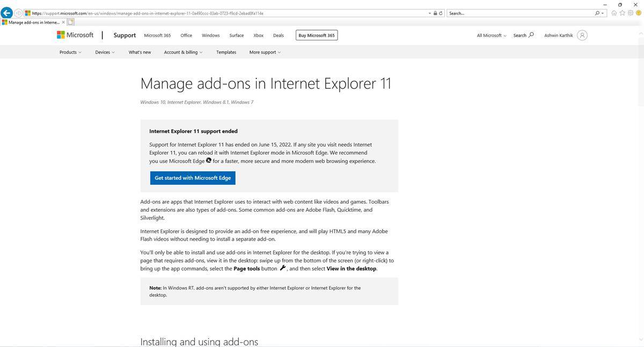Open browser Tools via the gear icon

(631, 13)
